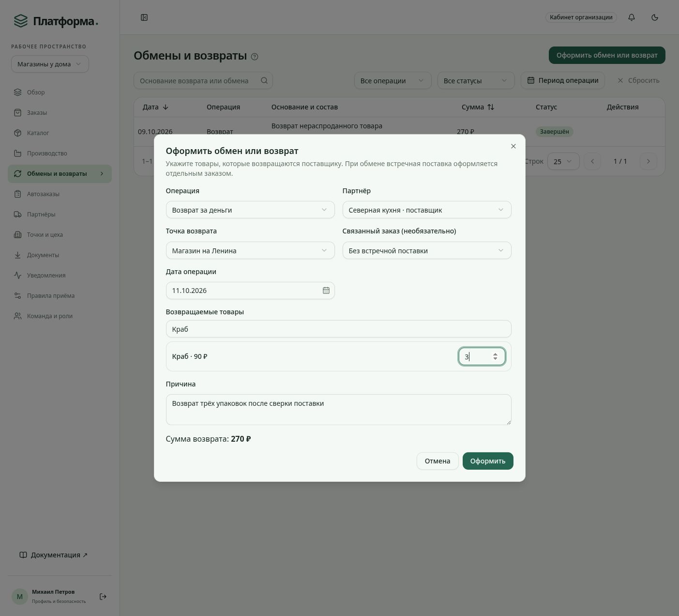
Task: Open Партнёры in sidebar
Action: (x=60, y=215)
